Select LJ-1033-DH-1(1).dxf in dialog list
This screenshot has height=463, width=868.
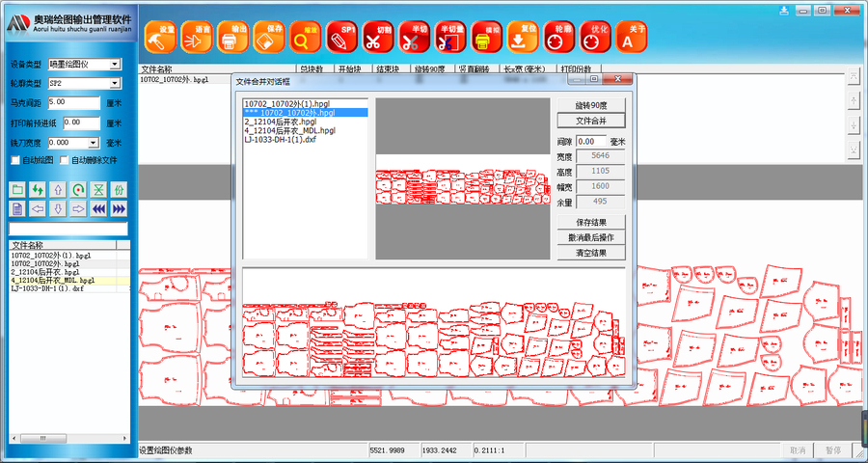(x=280, y=139)
